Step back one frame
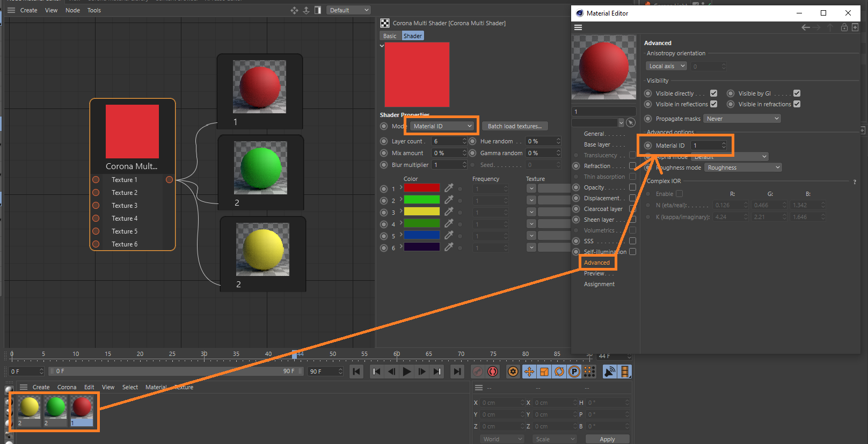The image size is (868, 444). tap(391, 372)
